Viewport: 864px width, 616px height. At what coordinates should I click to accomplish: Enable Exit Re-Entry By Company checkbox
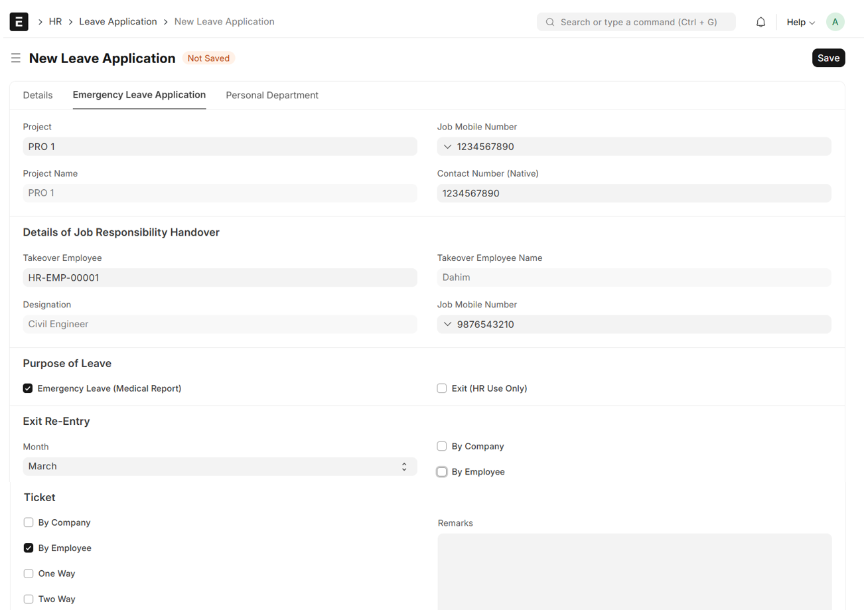pyautogui.click(x=442, y=446)
